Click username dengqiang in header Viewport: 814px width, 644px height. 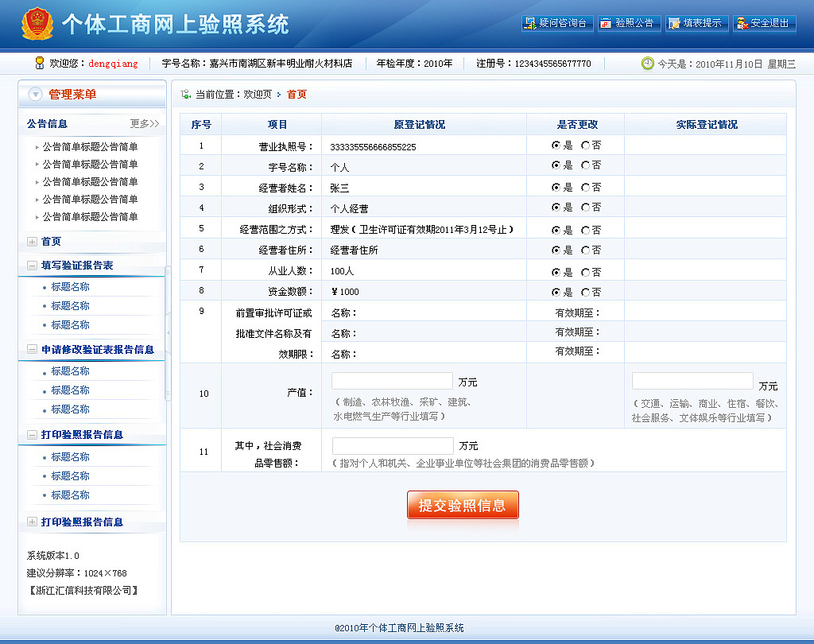tap(113, 64)
